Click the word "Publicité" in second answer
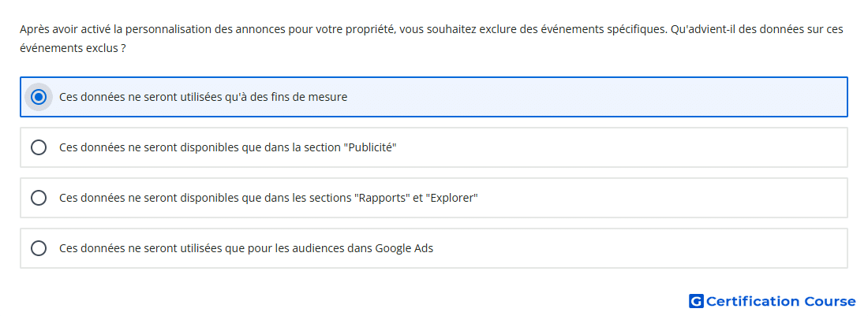 coord(372,147)
